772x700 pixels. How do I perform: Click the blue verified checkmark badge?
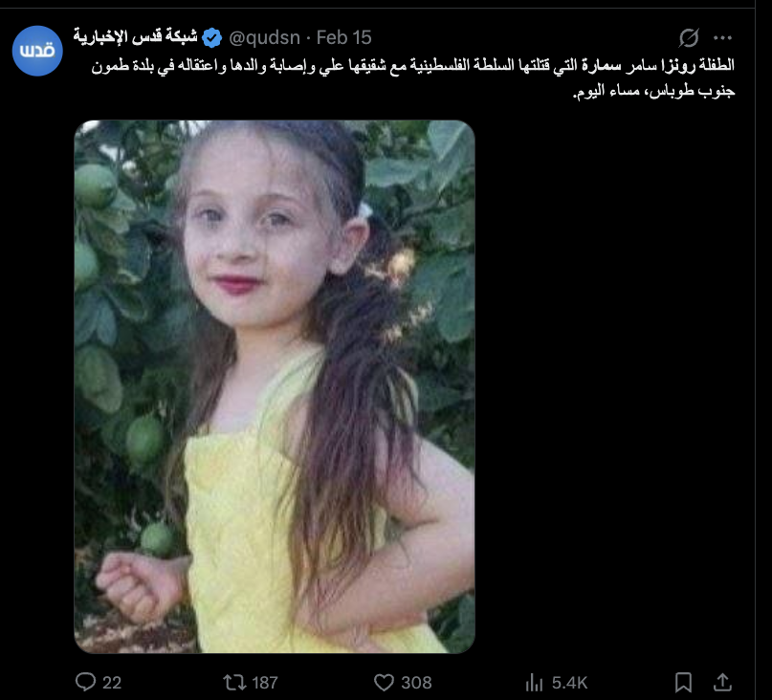pyautogui.click(x=211, y=38)
